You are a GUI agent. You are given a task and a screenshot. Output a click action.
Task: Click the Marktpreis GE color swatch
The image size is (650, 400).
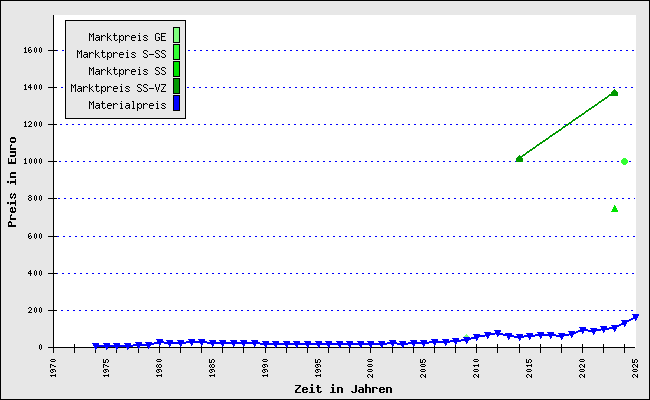coord(176,35)
